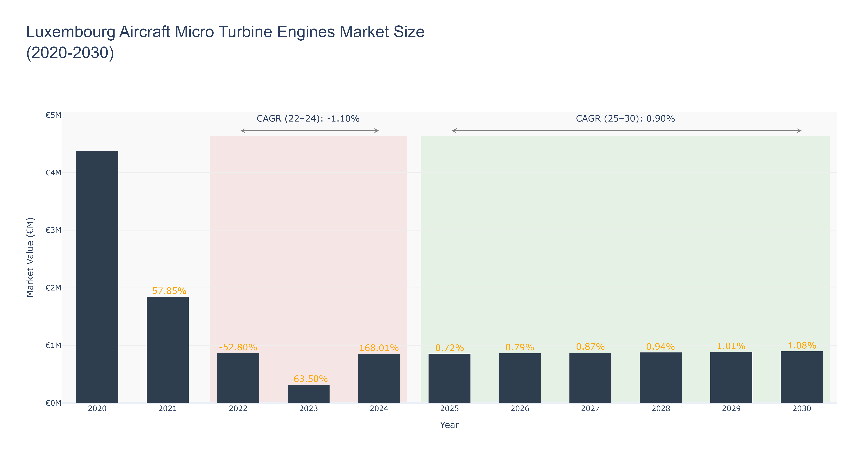Screen dimensions: 868x465
Task: Click the 0.72% growth label
Action: (x=449, y=348)
